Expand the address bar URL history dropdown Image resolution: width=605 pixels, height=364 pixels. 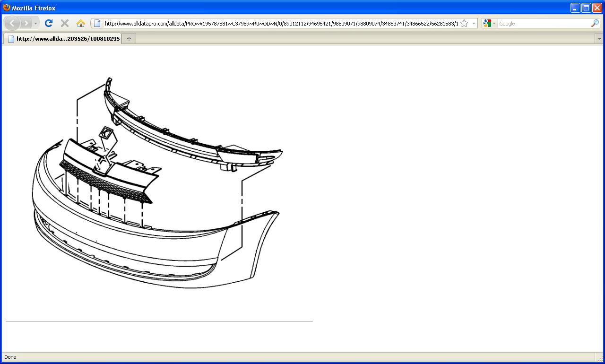pyautogui.click(x=474, y=23)
